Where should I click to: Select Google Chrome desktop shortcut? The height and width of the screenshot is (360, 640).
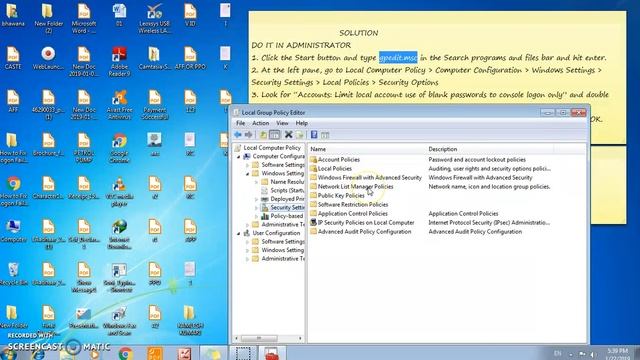pos(119,148)
